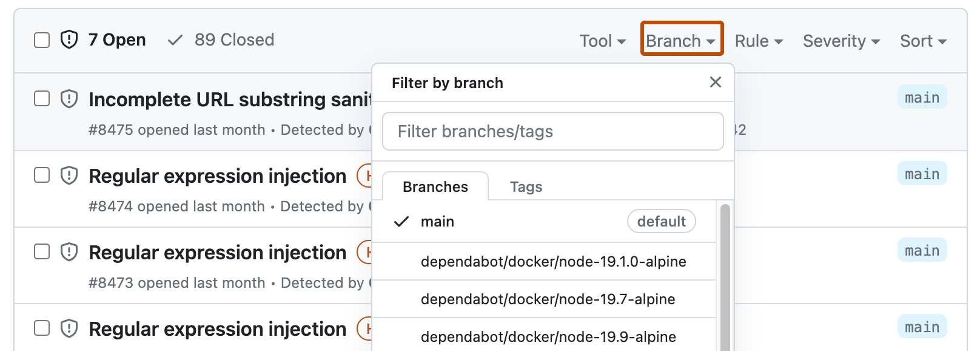Select the Branches tab
980x351 pixels.
click(435, 187)
